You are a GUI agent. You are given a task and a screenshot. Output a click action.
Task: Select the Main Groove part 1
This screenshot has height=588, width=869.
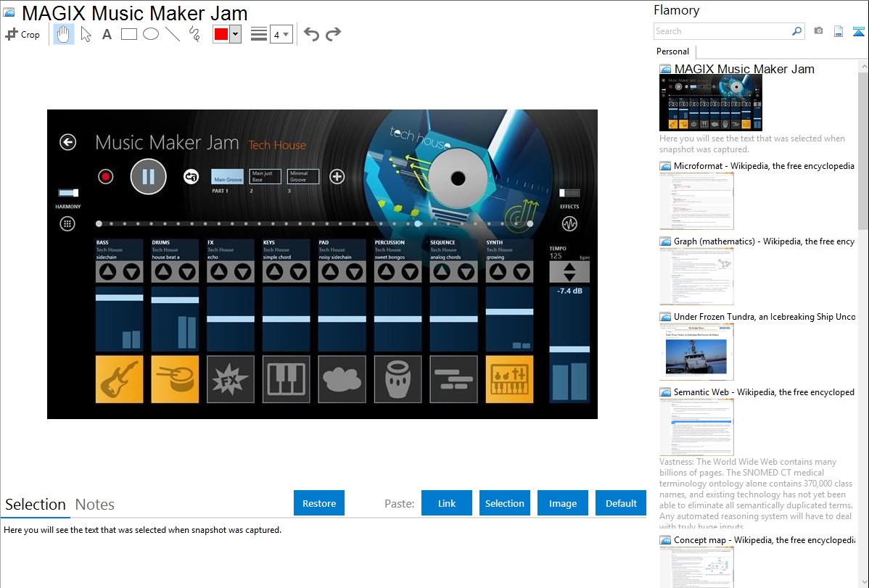pos(227,177)
